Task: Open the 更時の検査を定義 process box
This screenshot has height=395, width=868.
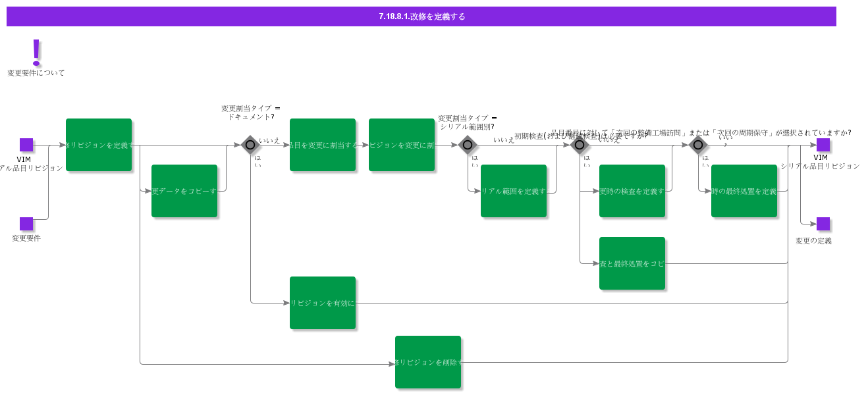Action: pyautogui.click(x=632, y=191)
